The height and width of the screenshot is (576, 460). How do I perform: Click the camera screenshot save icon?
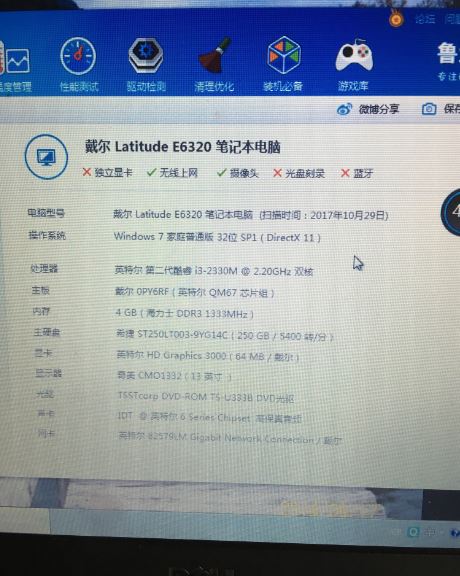[429, 109]
